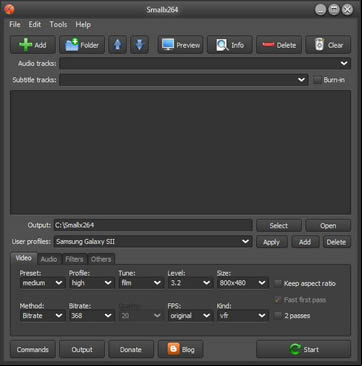The width and height of the screenshot is (362, 366).
Task: Move item down with blue down arrow
Action: (140, 45)
